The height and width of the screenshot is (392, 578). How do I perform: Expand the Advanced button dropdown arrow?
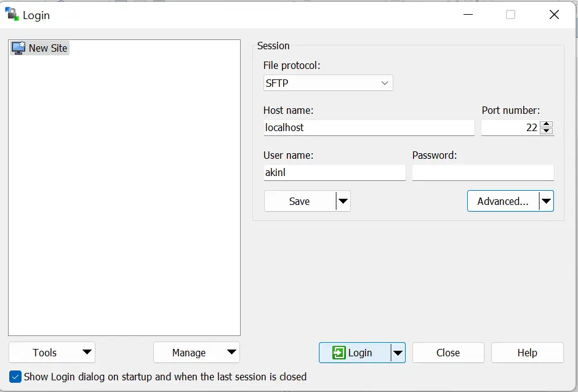point(546,201)
